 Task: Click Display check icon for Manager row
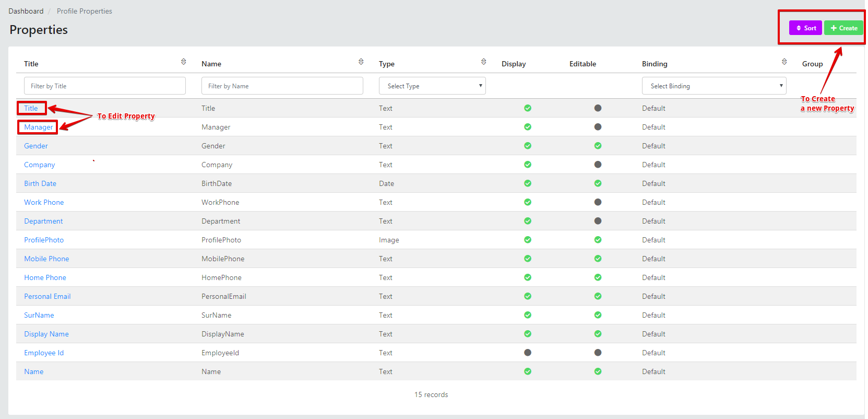[x=528, y=127]
